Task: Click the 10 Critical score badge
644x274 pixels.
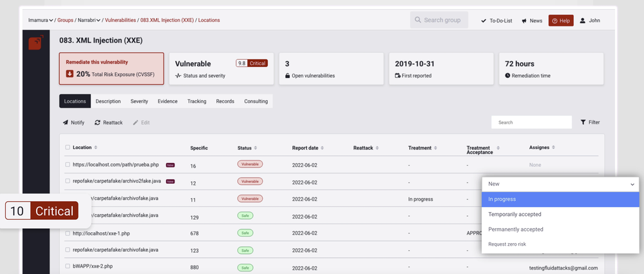Action: point(41,211)
